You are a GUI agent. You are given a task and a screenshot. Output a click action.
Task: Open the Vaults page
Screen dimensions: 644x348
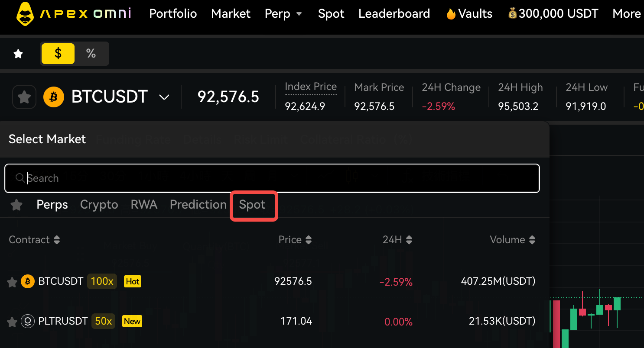pyautogui.click(x=469, y=14)
